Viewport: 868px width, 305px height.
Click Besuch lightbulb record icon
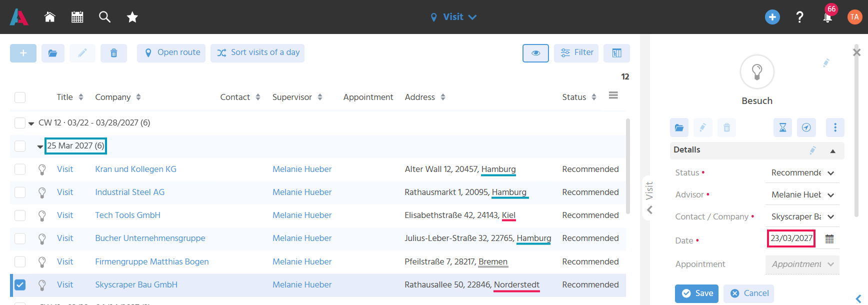click(x=757, y=72)
